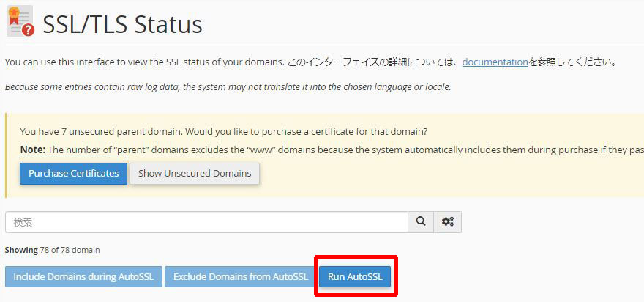
Task: Click the を参照してください text after documentation
Action: (x=572, y=62)
